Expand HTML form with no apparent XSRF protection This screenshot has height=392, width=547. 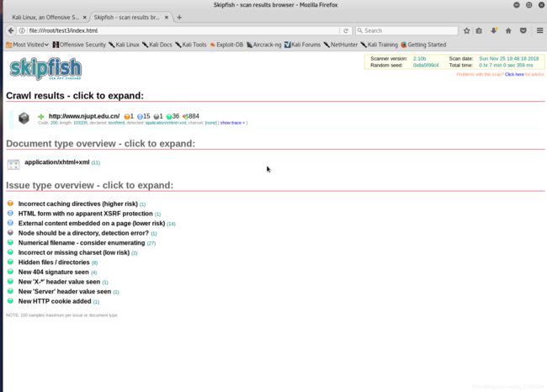click(x=86, y=214)
